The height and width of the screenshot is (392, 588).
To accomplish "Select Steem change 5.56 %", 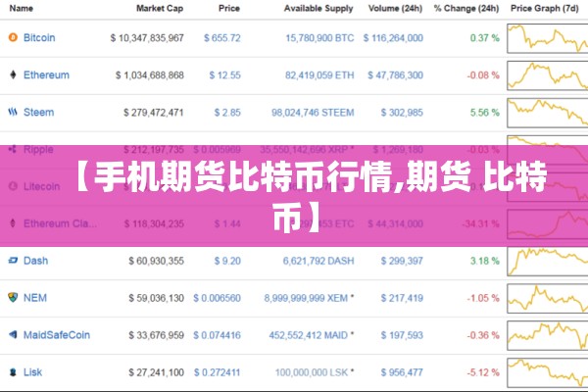I will click(x=484, y=112).
